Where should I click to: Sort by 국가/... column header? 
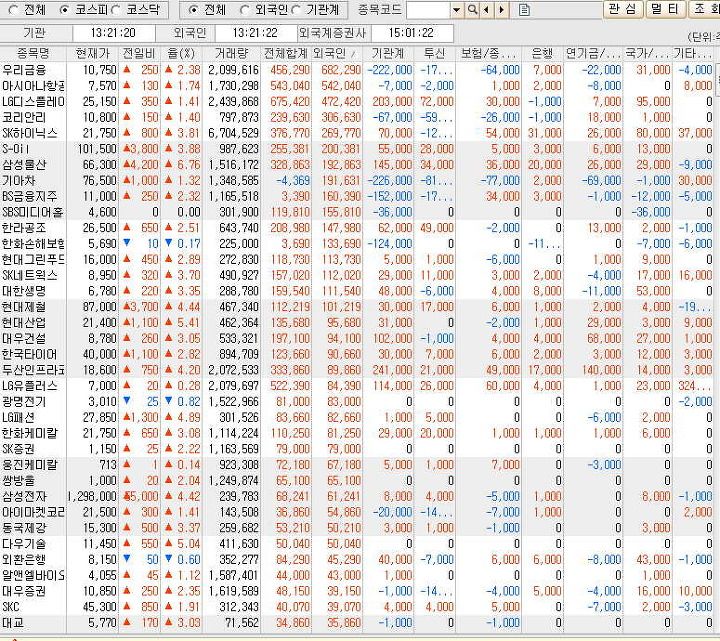click(648, 53)
